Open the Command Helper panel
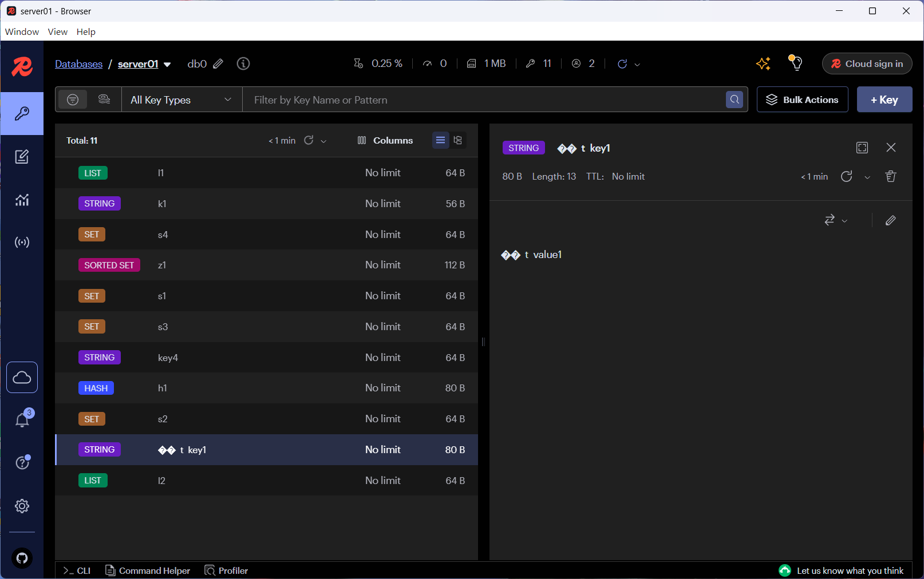 click(x=148, y=570)
